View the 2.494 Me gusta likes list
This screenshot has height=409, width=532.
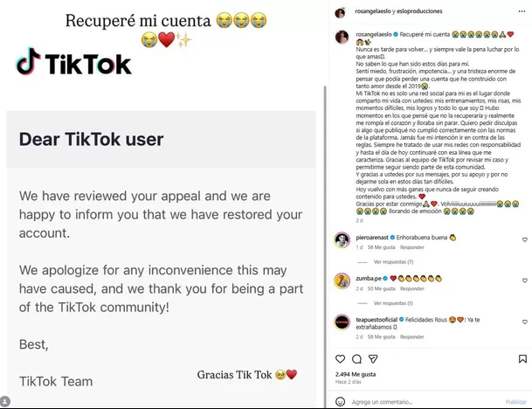point(356,374)
